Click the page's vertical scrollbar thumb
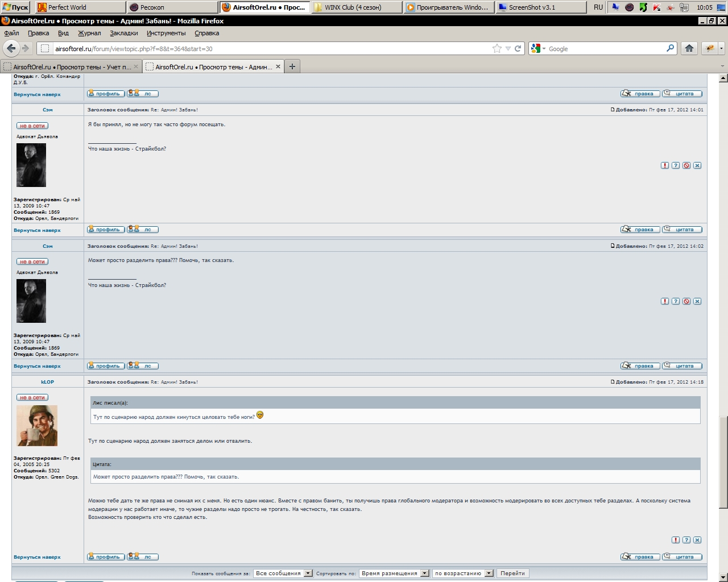Viewport: 728px width, 582px height. point(723,463)
